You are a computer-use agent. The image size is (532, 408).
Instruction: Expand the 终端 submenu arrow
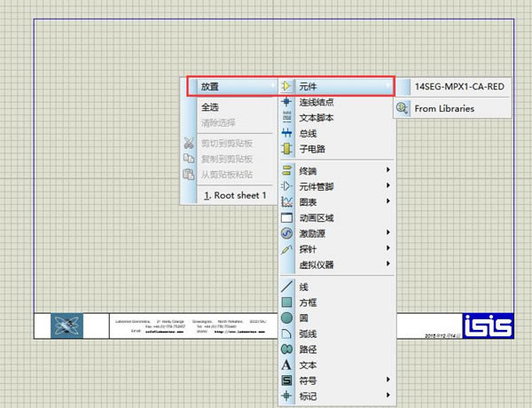387,170
